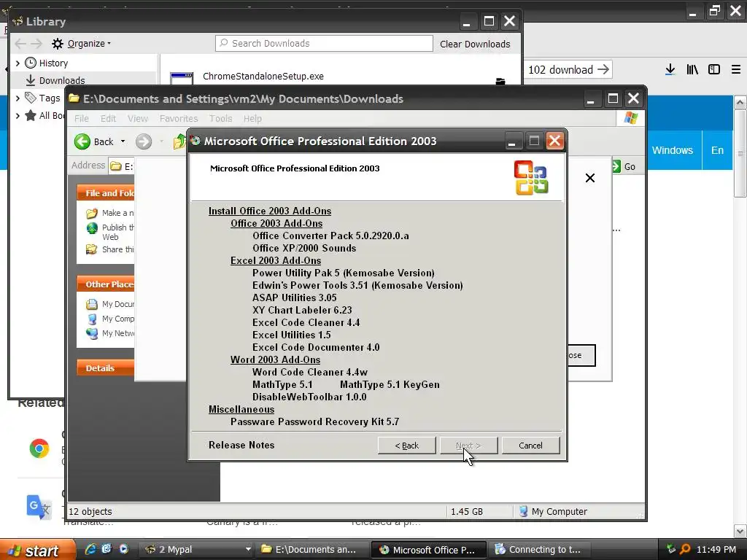Click Search Downloads field in Library
The image size is (747, 560).
[x=324, y=43]
